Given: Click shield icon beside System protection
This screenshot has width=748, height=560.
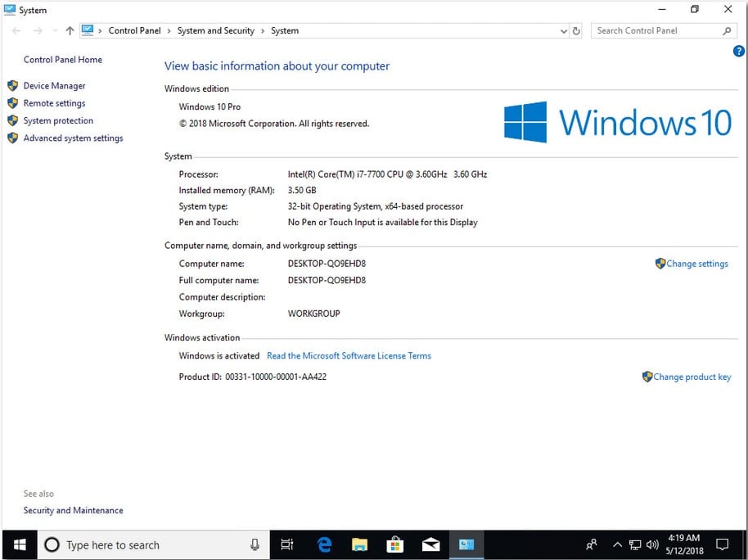Looking at the screenshot, I should click(x=13, y=121).
